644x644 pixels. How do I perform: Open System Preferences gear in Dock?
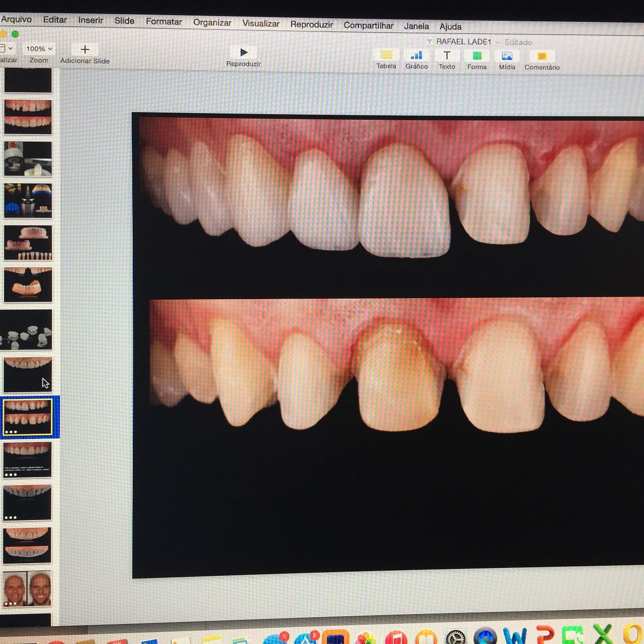[456, 637]
